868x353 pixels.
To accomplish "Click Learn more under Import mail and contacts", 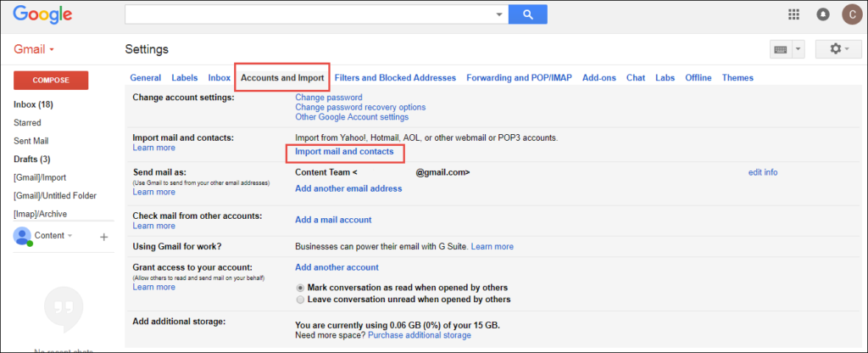I will click(154, 148).
